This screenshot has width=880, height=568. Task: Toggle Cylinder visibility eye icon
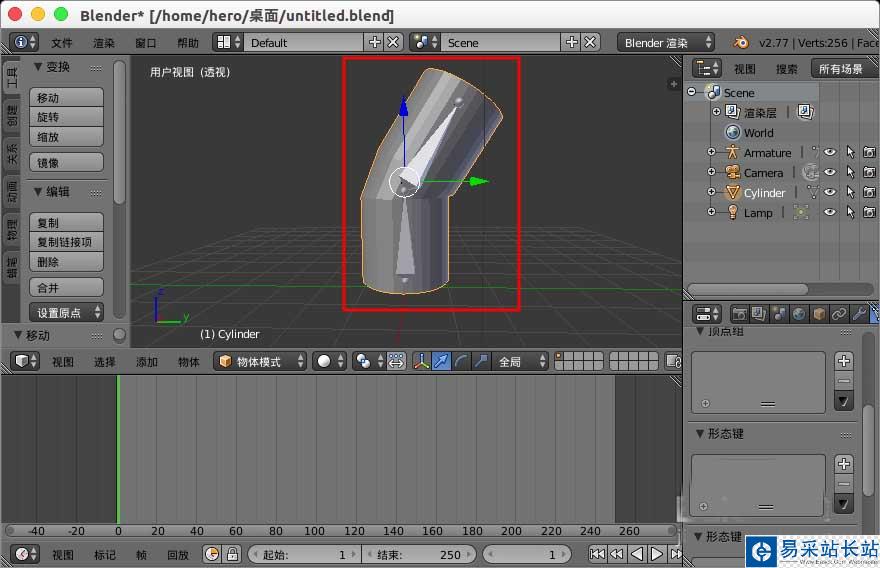pyautogui.click(x=829, y=192)
